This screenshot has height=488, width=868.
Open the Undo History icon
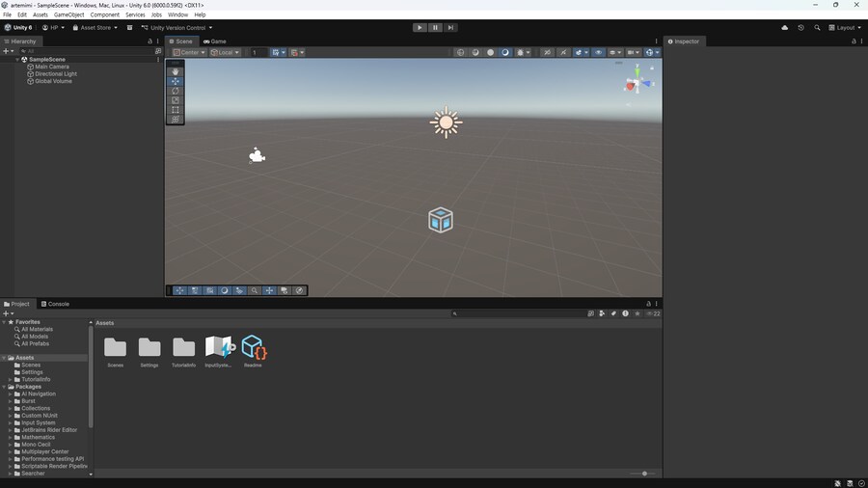800,28
